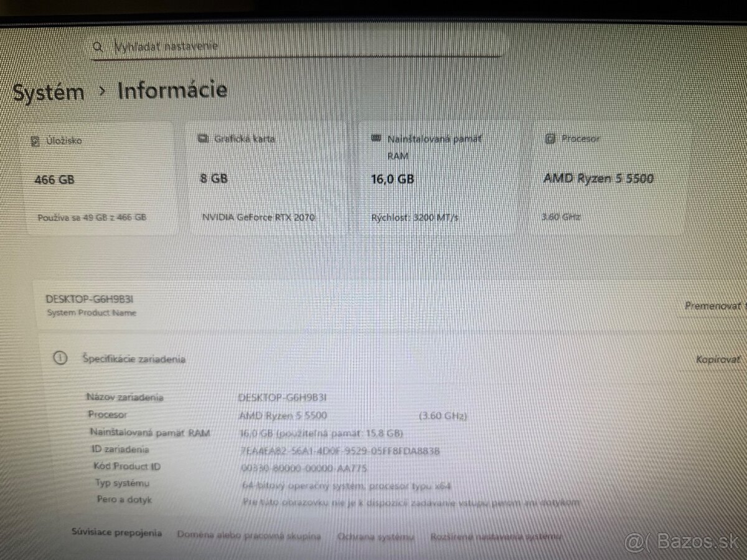Open the Rozšírené nastavenia systému link
The height and width of the screenshot is (560, 747).
click(x=494, y=535)
